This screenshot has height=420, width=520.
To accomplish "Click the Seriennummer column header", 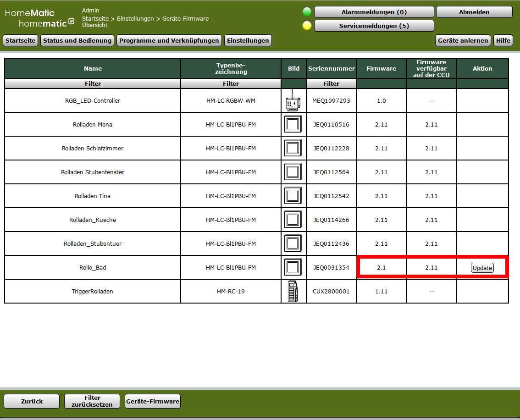I will pos(331,69).
